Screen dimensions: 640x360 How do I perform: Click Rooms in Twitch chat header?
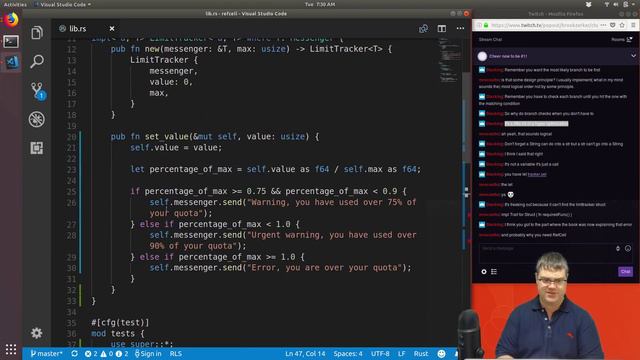[x=622, y=40]
